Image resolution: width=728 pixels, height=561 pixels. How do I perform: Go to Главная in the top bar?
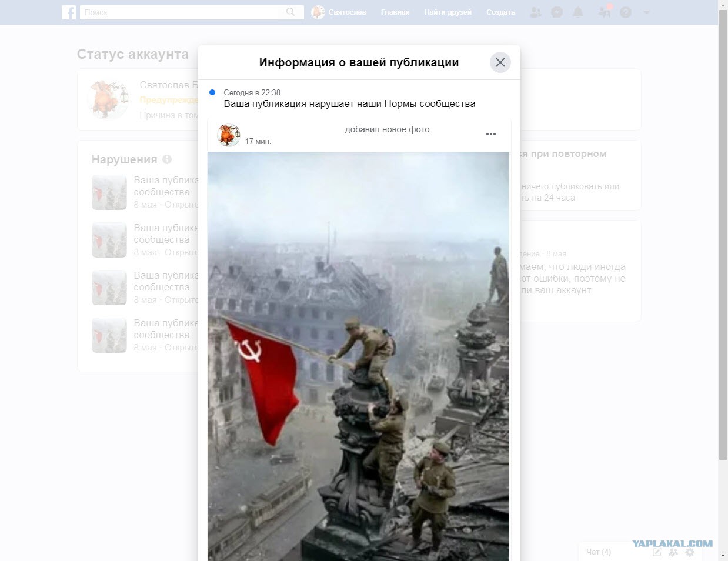395,12
